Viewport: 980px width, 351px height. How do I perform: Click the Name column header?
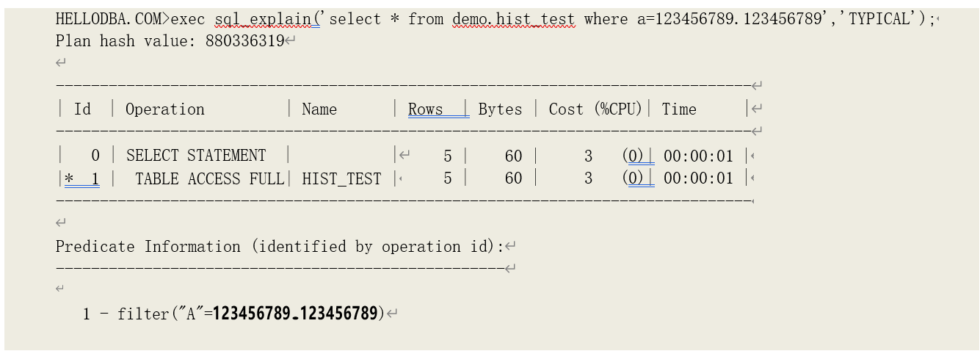click(319, 109)
